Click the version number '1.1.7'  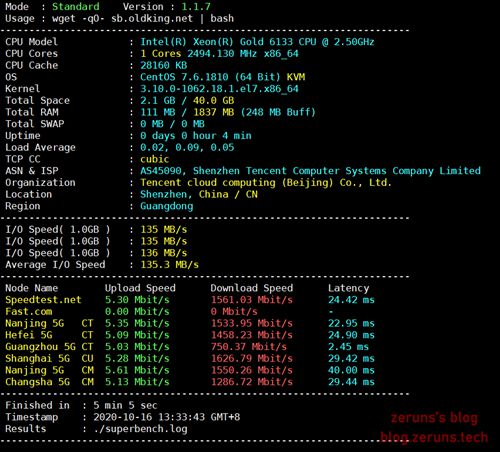[196, 7]
